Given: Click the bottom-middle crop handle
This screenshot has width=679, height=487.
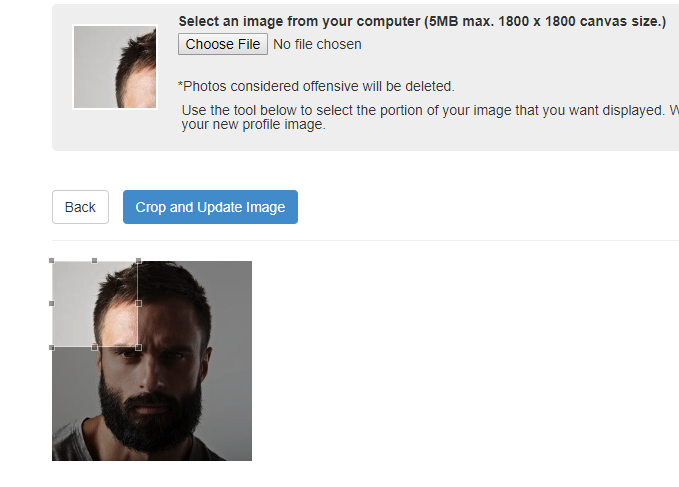Looking at the screenshot, I should [95, 347].
